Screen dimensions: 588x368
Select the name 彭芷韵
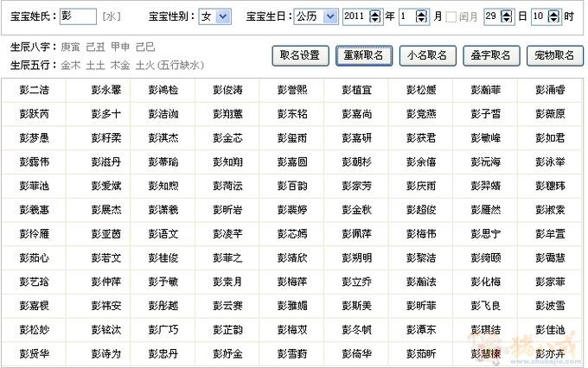[227, 330]
